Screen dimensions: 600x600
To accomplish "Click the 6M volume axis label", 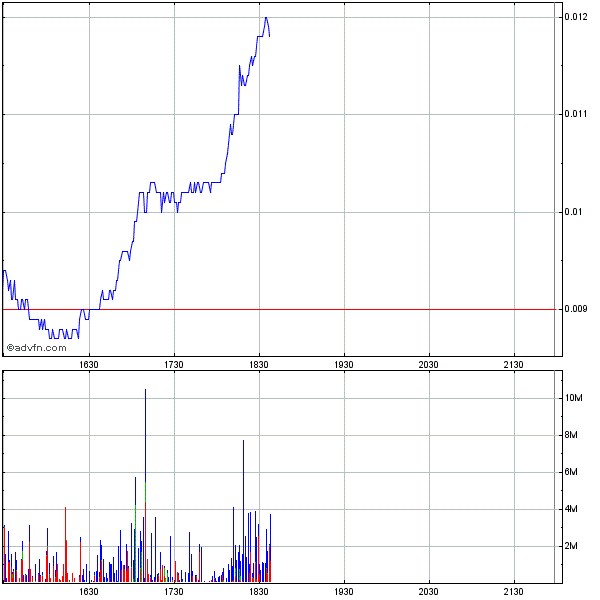I will point(571,472).
